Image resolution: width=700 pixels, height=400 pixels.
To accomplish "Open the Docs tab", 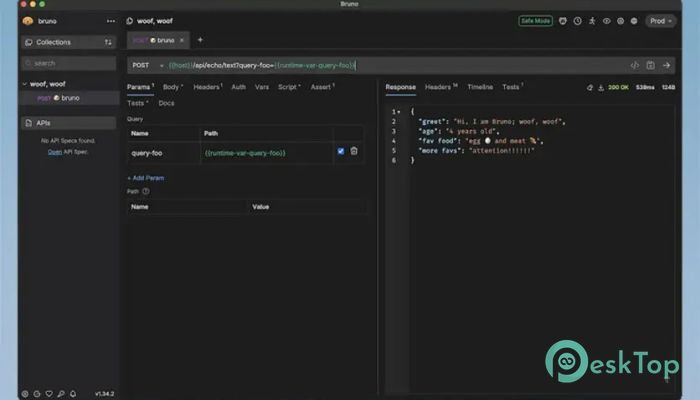I will 166,103.
